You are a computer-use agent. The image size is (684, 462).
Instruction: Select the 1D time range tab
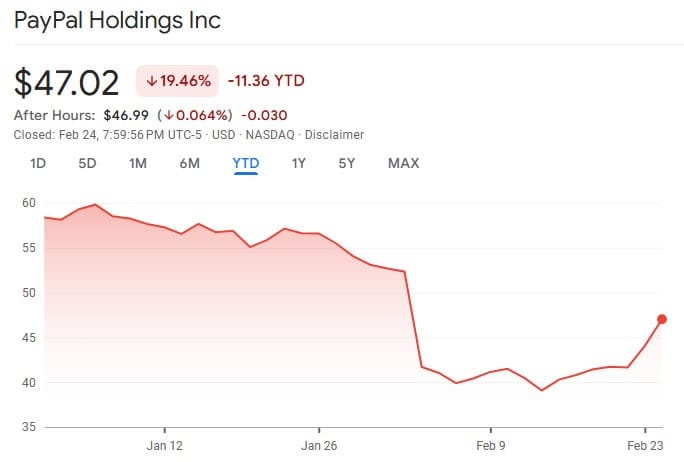(x=38, y=163)
